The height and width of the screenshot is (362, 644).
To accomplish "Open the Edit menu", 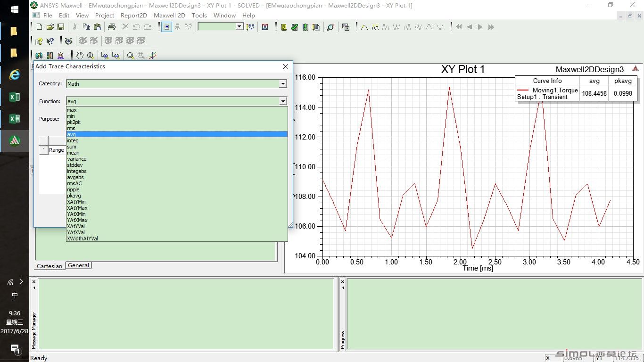I will 64,15.
